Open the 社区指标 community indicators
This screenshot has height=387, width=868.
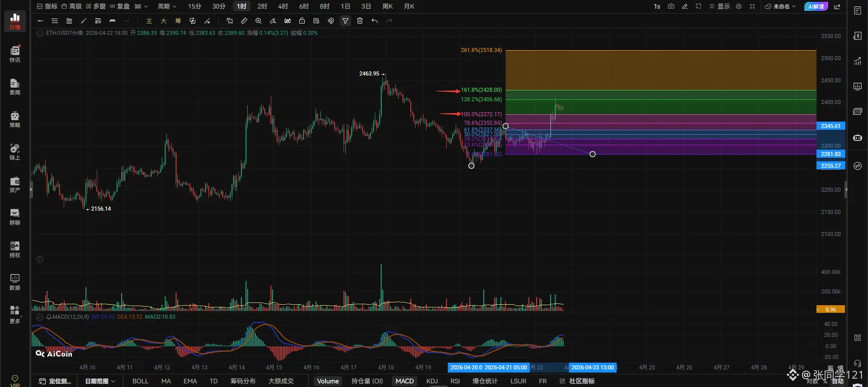[577, 381]
